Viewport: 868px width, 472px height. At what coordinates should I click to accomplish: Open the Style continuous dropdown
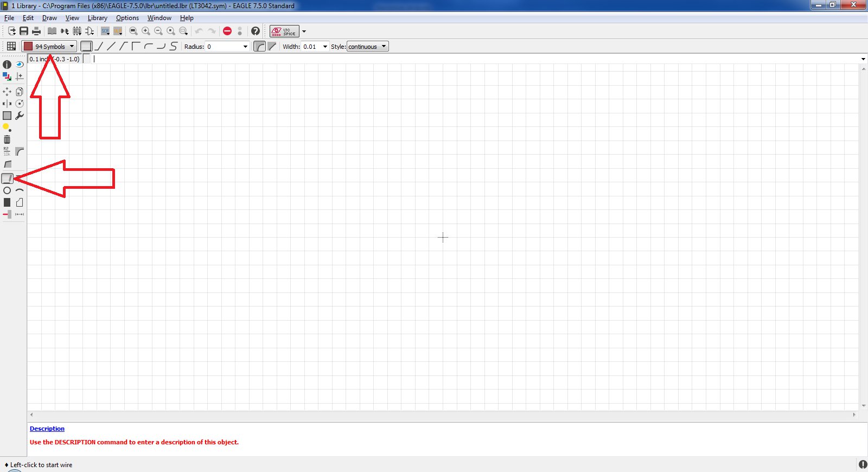368,46
